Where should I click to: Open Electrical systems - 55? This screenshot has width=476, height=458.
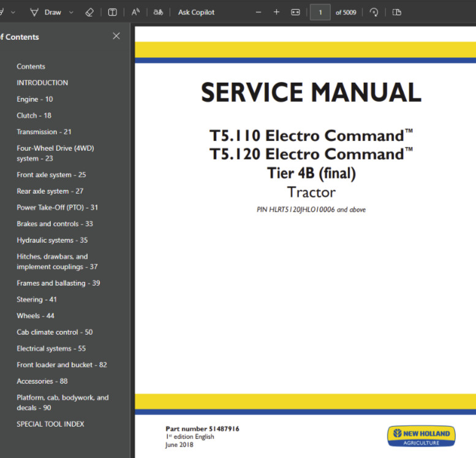[51, 349]
